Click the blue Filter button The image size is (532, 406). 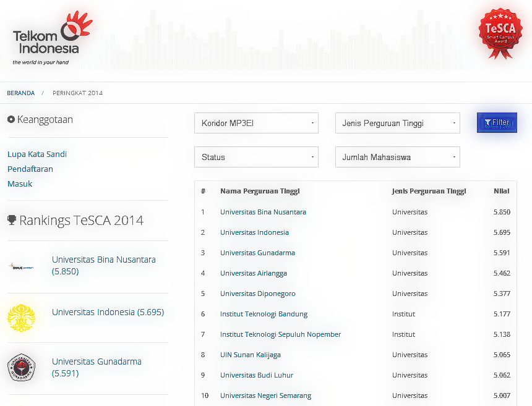tap(497, 123)
